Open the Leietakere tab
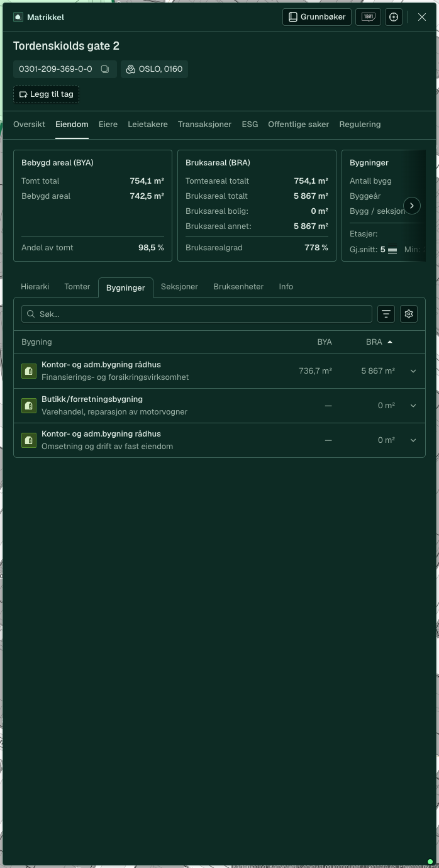 coord(148,125)
